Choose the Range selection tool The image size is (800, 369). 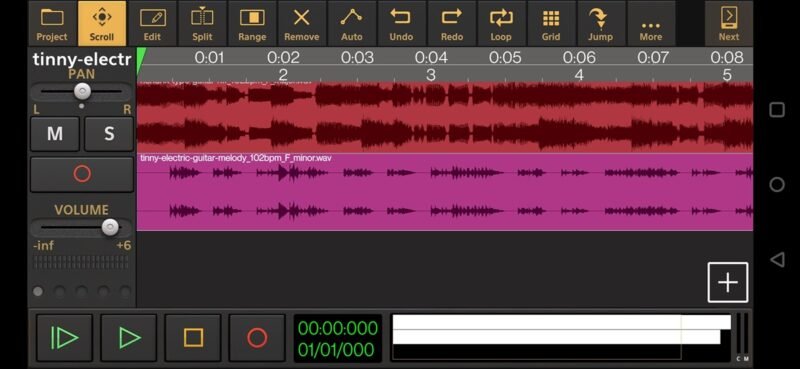tap(252, 23)
